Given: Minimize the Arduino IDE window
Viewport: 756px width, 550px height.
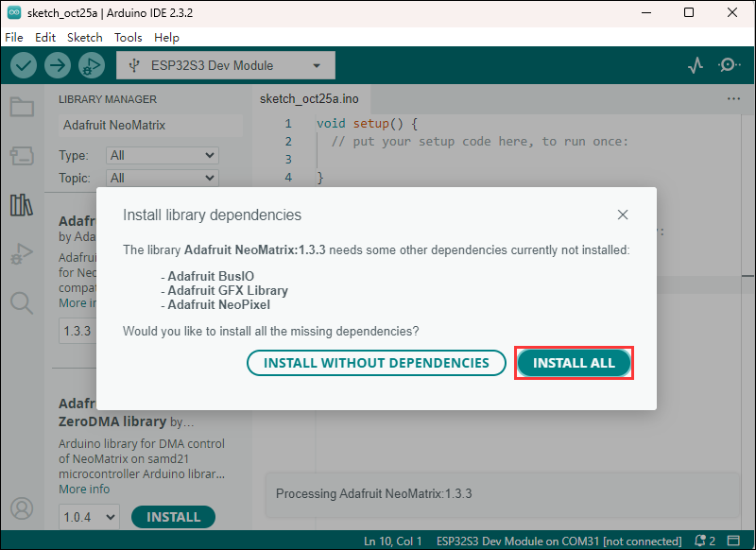Looking at the screenshot, I should (x=646, y=12).
